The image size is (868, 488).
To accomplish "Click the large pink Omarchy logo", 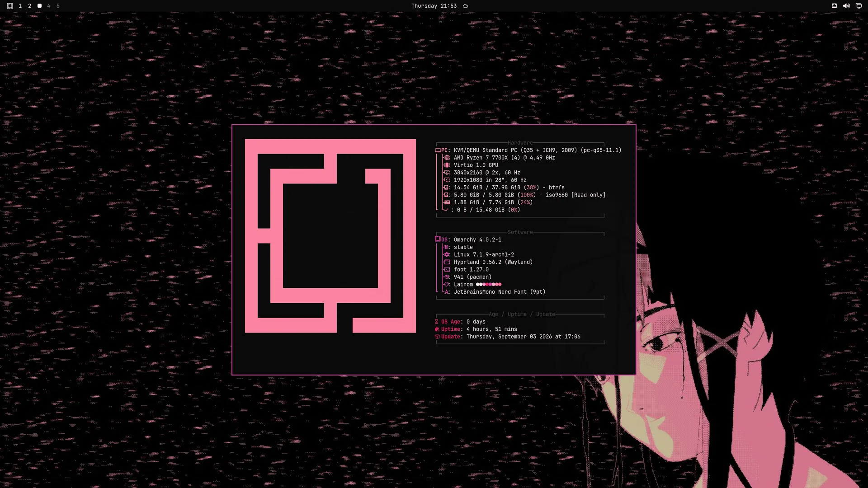I will click(330, 236).
